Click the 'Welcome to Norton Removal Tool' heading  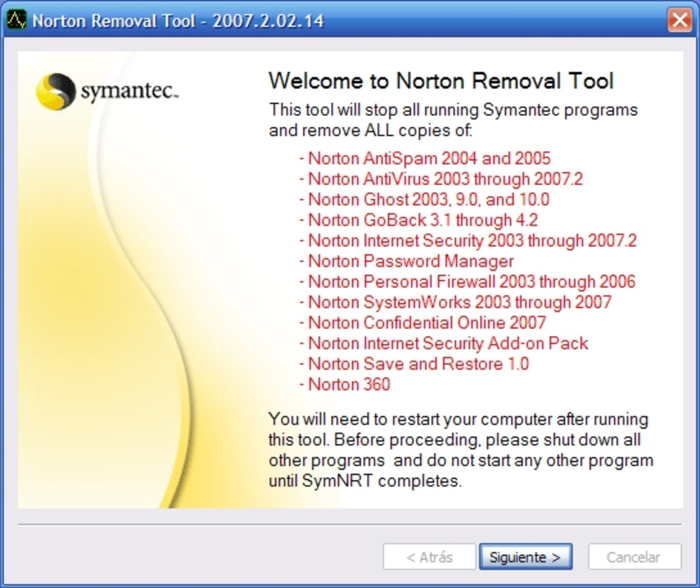pos(441,81)
